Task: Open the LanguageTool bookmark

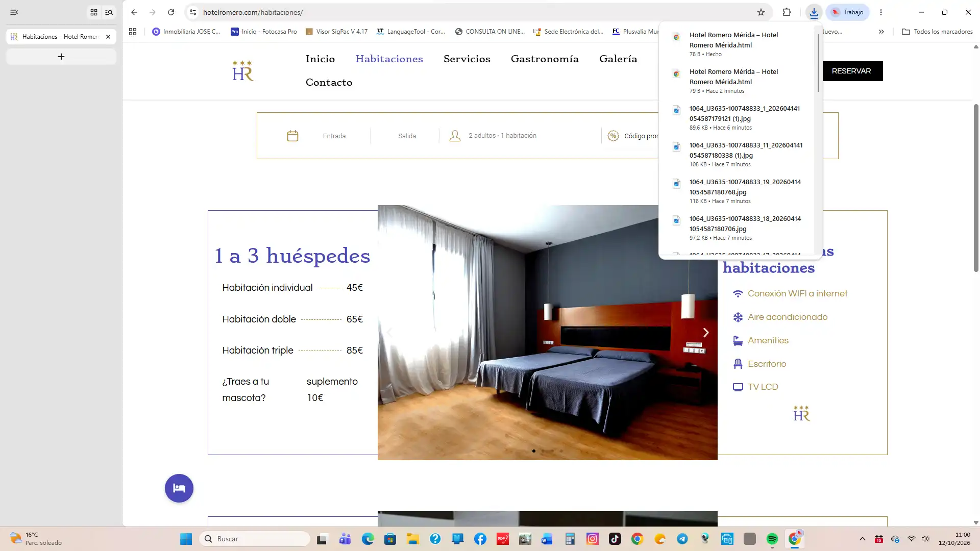Action: pyautogui.click(x=410, y=32)
